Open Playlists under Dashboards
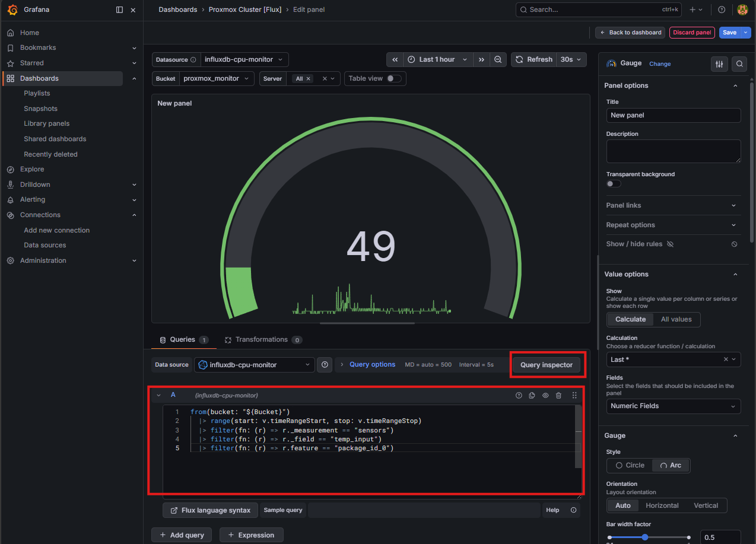 [x=37, y=93]
